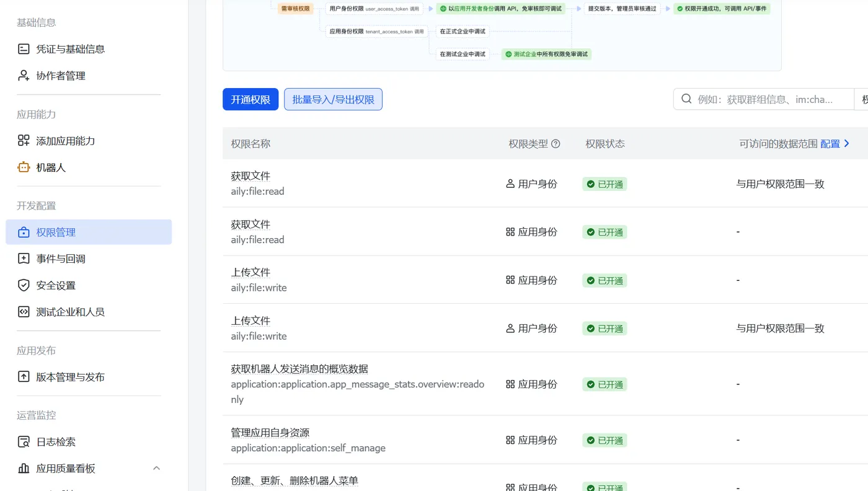Click the 配置 link in the table header

(835, 144)
